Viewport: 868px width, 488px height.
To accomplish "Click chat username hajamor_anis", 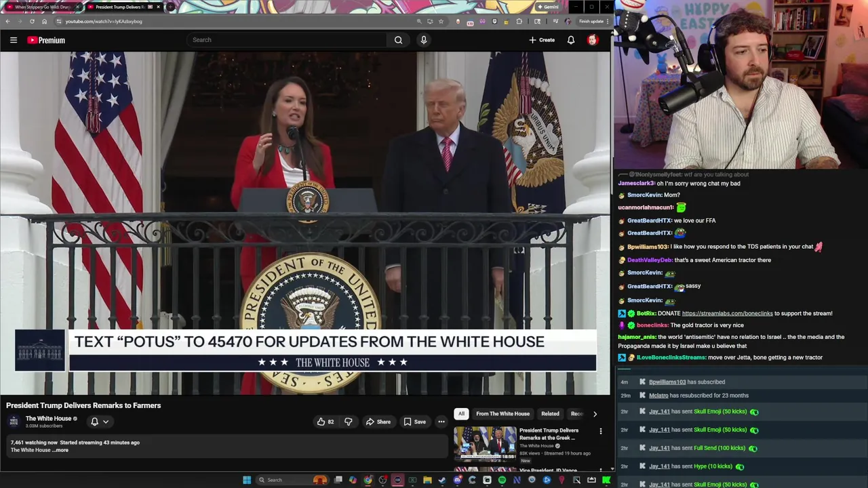I will (x=637, y=337).
